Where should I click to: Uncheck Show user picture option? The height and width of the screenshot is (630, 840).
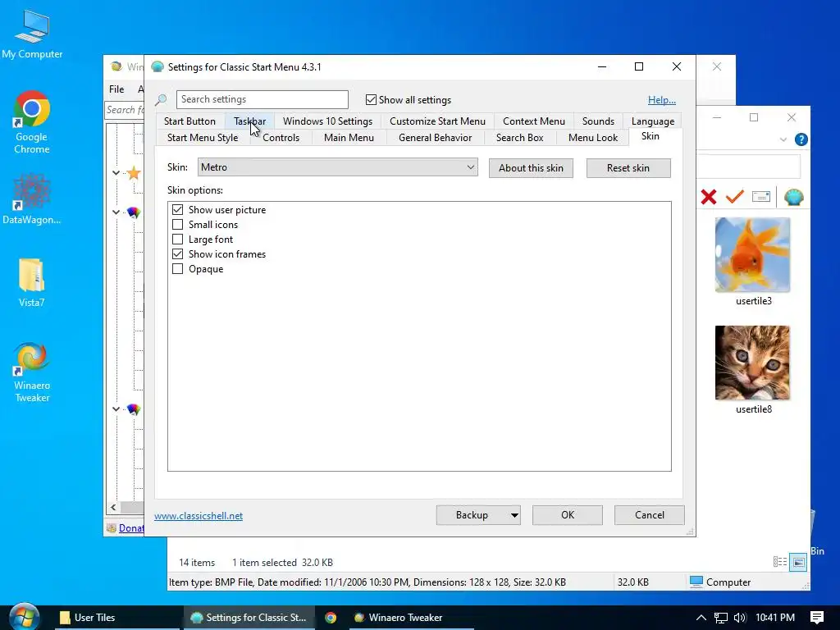tap(177, 209)
